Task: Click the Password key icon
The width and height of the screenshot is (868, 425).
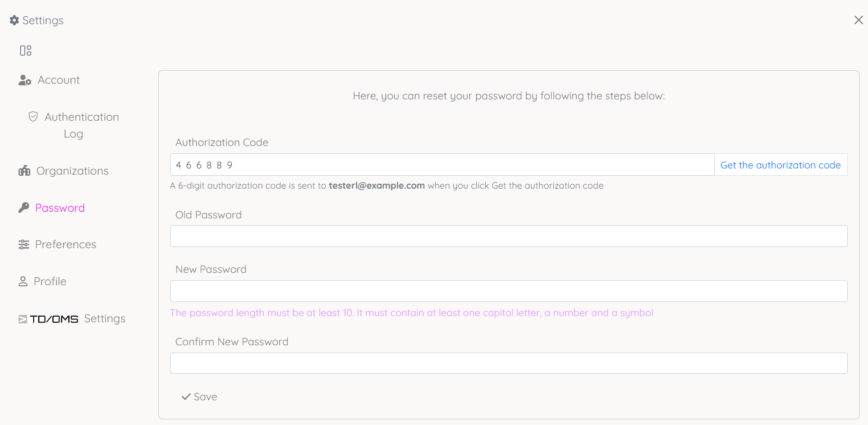Action: (24, 208)
